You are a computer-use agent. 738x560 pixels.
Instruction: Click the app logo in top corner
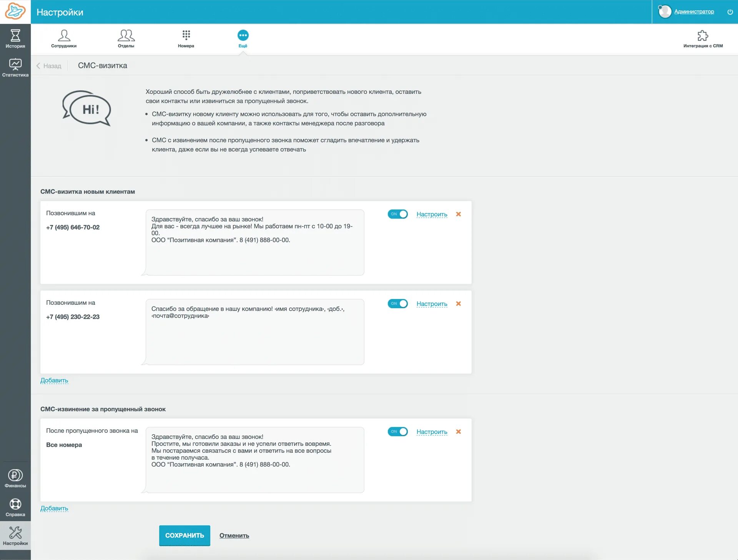pyautogui.click(x=15, y=12)
